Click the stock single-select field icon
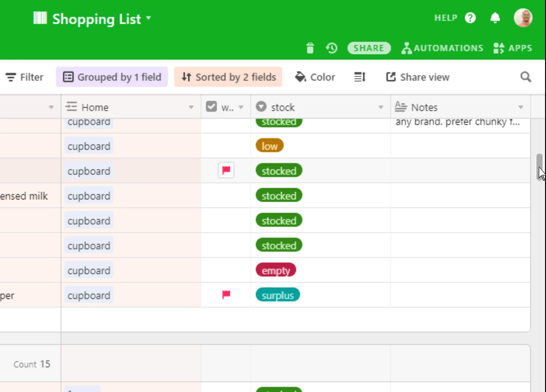Viewport: 546px width, 392px height. click(x=261, y=107)
